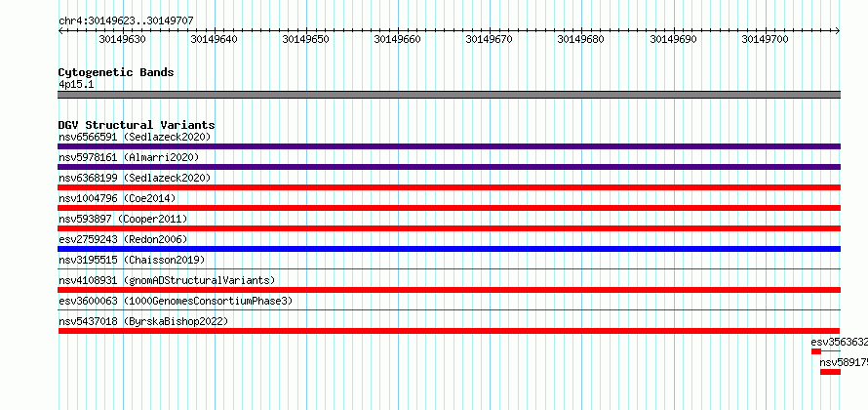Open variant label esv3600063 (1000GenomesConsortiumPhase3)
The height and width of the screenshot is (410, 868).
click(176, 301)
